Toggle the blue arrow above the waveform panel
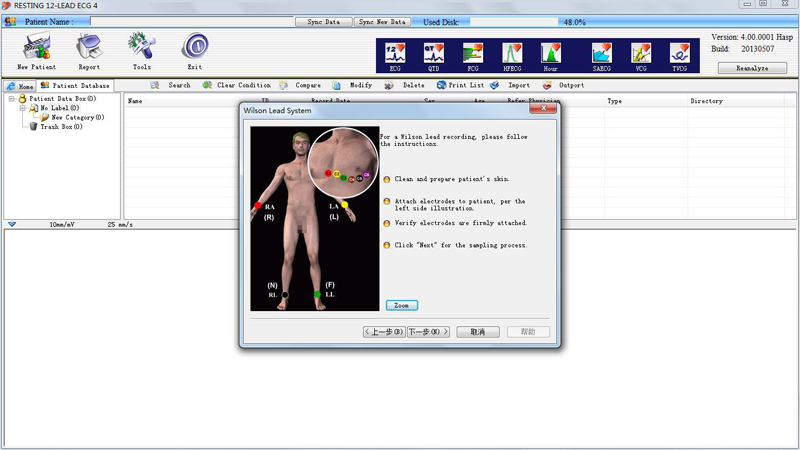 pyautogui.click(x=12, y=224)
